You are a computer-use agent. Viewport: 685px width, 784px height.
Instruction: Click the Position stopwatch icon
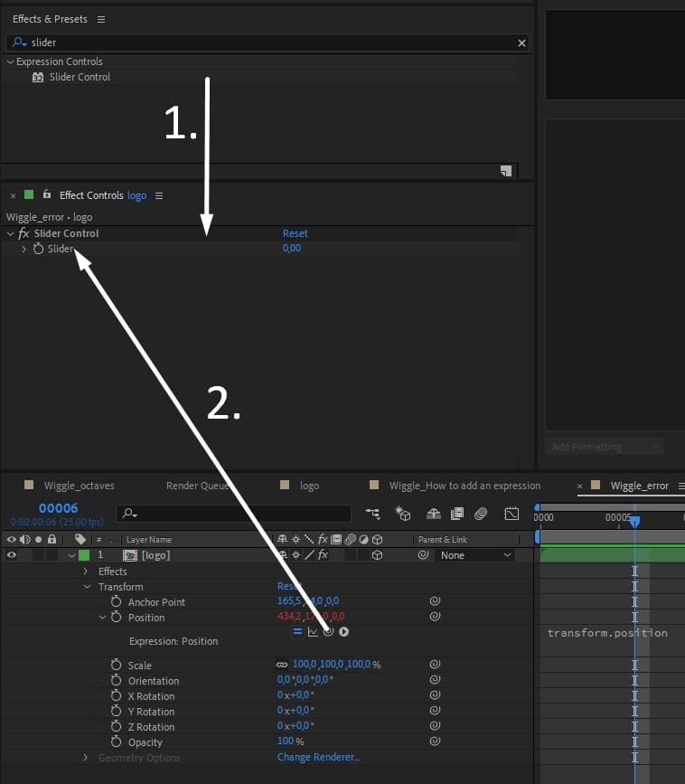[116, 617]
